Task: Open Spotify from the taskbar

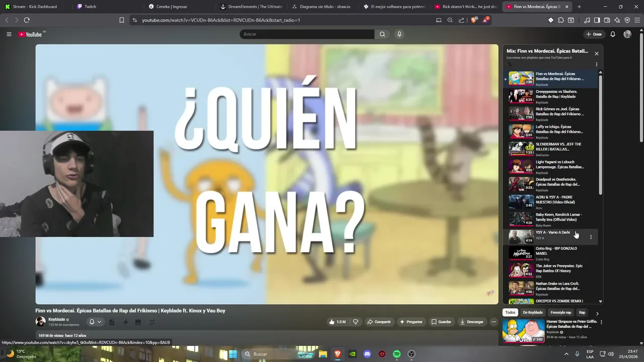Action: 396,354
